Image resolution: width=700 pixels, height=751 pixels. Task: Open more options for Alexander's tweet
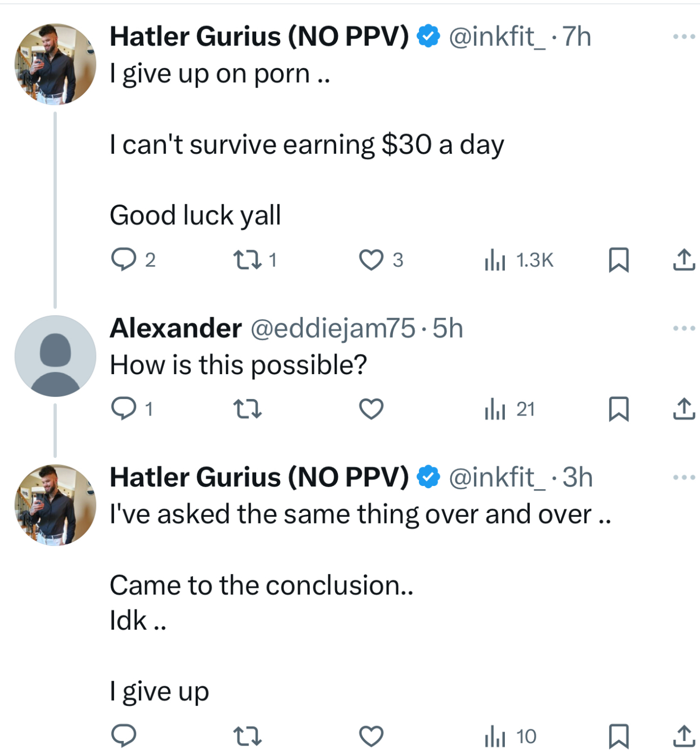point(684,328)
